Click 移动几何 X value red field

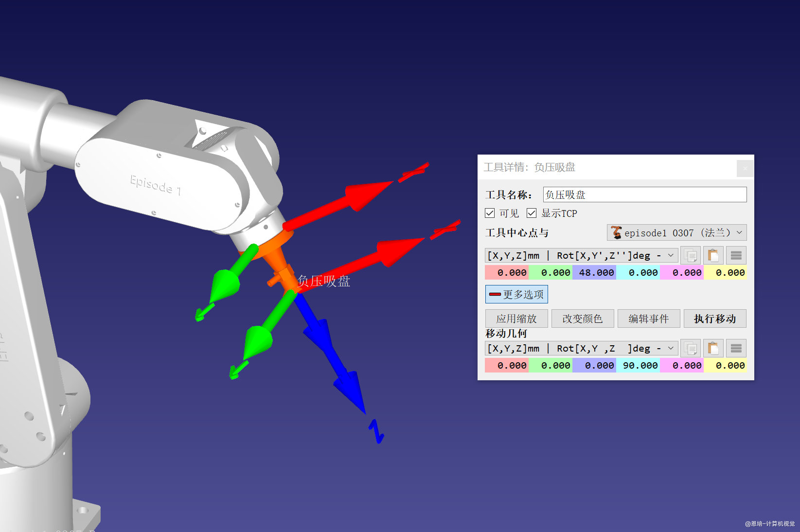click(507, 366)
